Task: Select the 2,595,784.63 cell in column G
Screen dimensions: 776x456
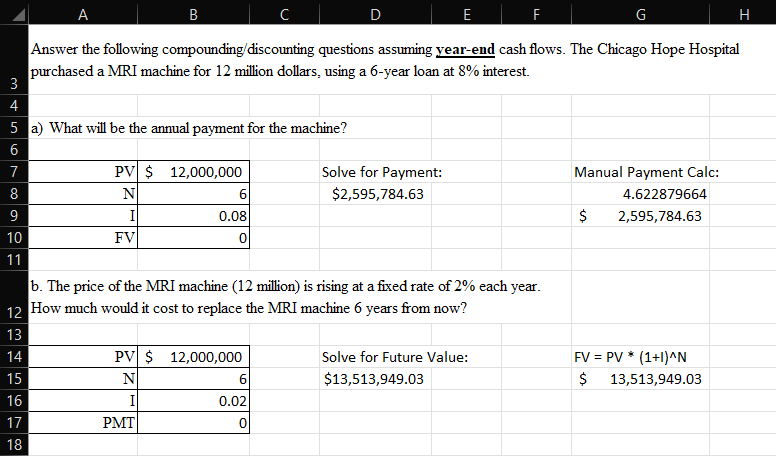Action: coord(640,216)
